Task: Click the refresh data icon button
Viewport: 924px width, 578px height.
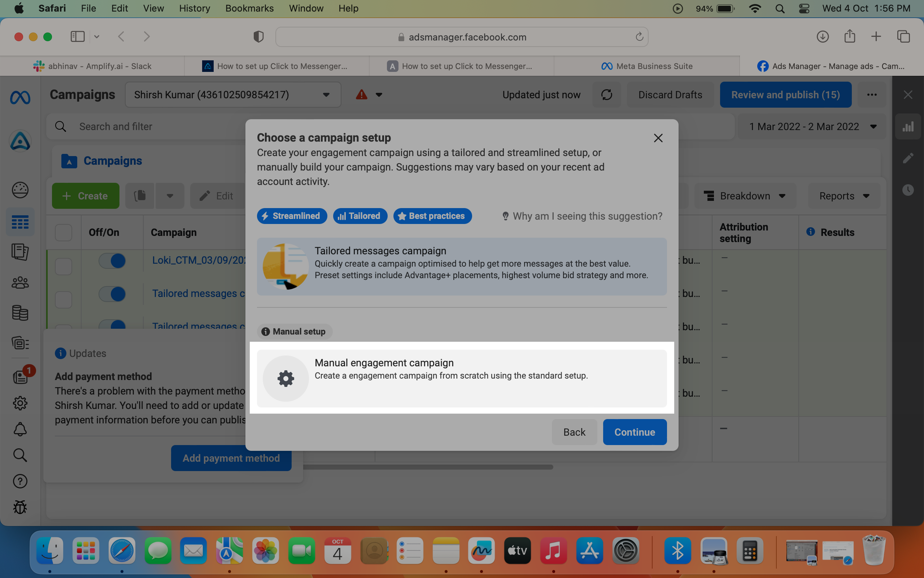Action: tap(607, 94)
